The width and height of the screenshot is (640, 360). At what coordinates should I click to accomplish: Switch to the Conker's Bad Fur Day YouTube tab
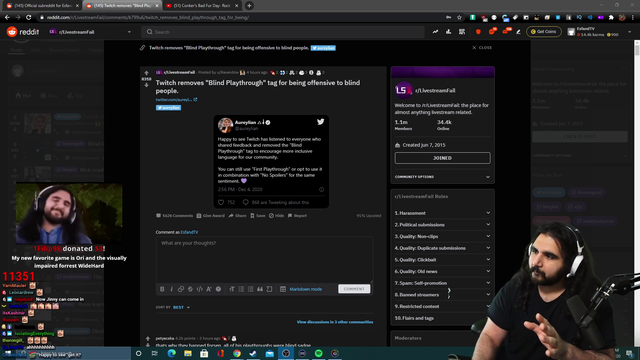(x=202, y=6)
